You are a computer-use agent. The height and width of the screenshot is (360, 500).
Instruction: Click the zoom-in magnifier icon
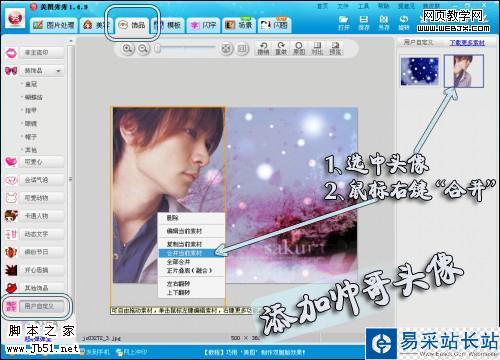click(x=127, y=49)
